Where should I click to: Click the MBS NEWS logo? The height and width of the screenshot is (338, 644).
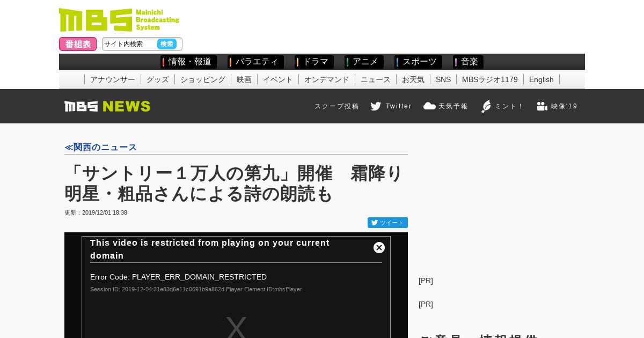(107, 106)
